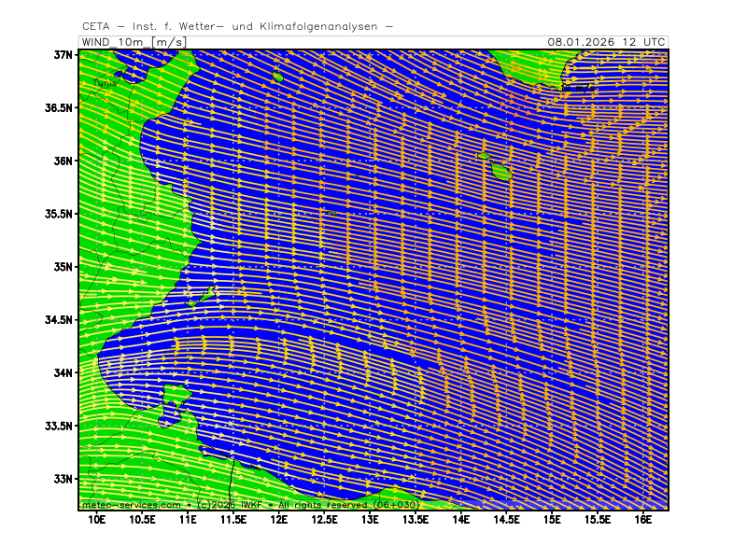Click the 37N latitude axis label

(63, 55)
